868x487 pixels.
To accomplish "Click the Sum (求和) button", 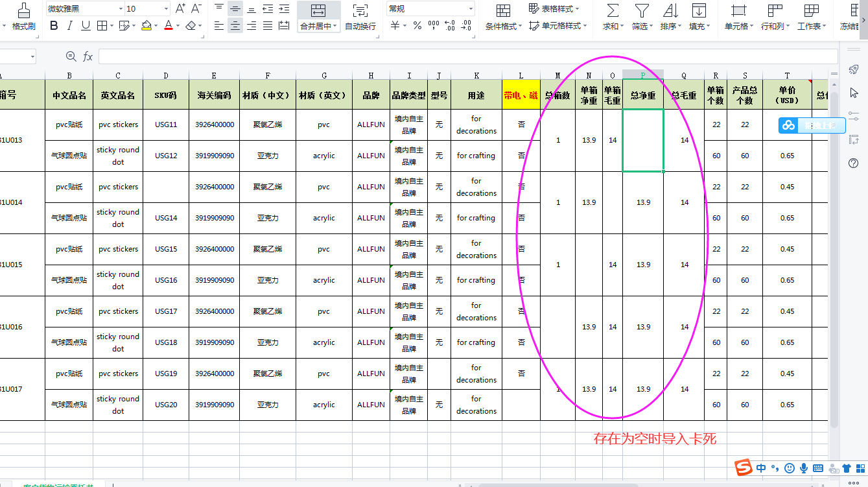I will 613,18.
